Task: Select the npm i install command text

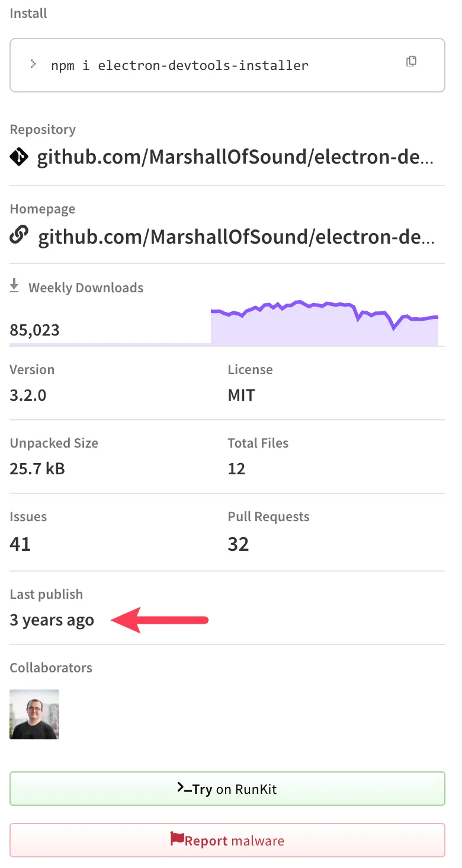Action: tap(179, 65)
